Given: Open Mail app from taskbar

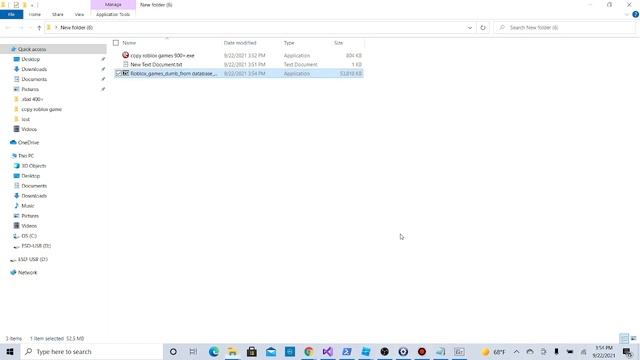Looking at the screenshot, I should point(271,351).
